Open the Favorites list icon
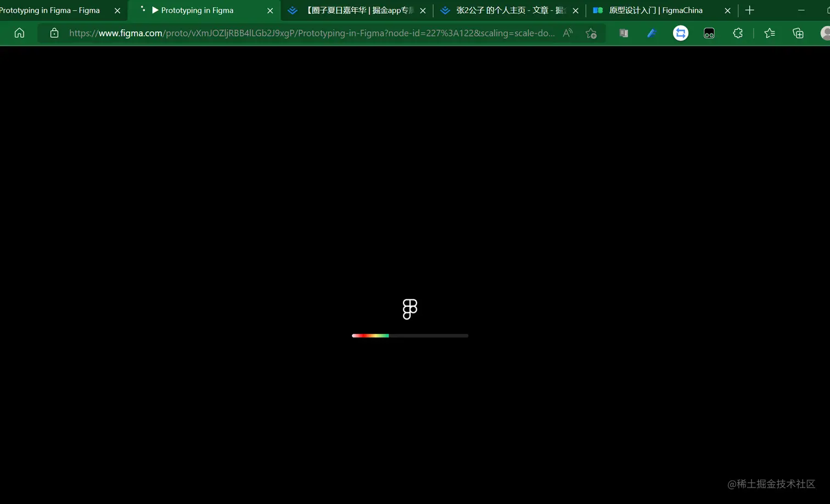 tap(770, 33)
